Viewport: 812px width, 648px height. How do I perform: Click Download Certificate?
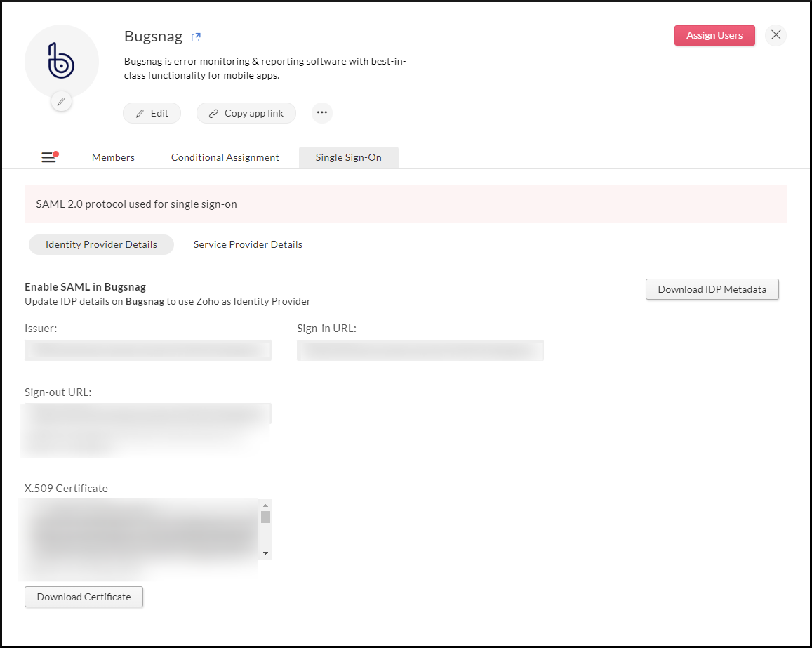click(84, 597)
